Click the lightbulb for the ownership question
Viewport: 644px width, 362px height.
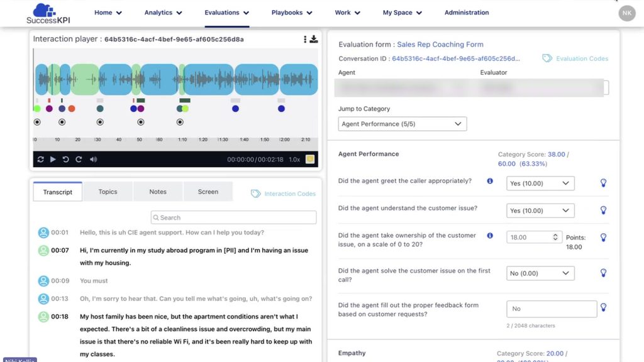[603, 238]
